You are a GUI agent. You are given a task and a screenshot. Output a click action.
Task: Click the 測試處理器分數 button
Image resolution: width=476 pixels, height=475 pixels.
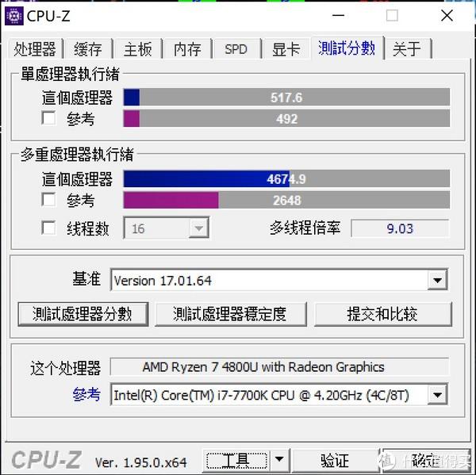point(83,314)
